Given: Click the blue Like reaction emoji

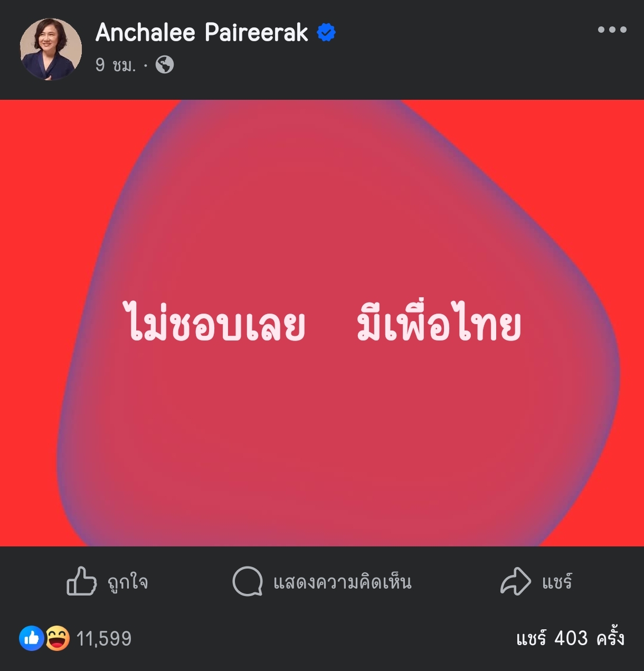Looking at the screenshot, I should [32, 638].
